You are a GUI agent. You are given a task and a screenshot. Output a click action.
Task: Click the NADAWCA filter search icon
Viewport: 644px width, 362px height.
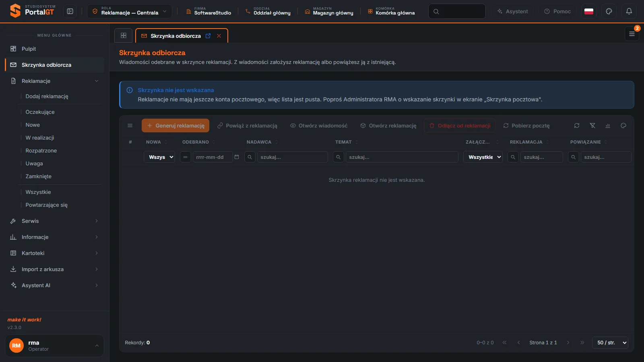coord(250,157)
